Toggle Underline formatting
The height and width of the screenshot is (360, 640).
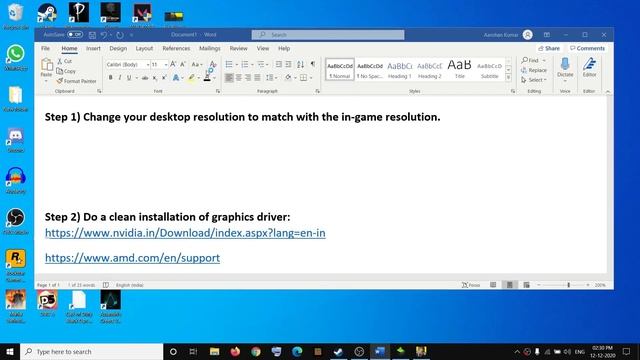(x=129, y=78)
